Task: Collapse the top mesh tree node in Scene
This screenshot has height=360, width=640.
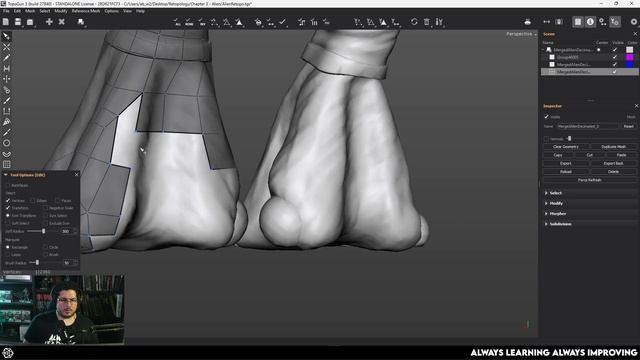Action: tap(543, 49)
